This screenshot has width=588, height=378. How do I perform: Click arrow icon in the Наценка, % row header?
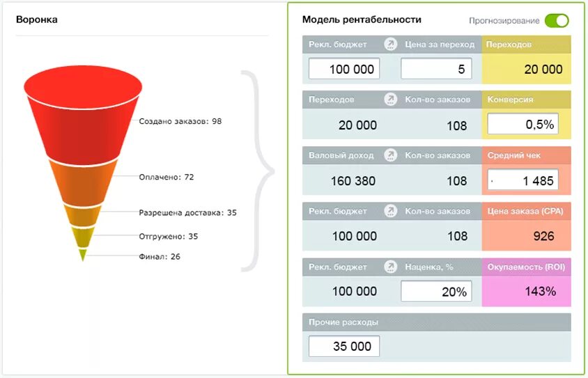pos(390,267)
